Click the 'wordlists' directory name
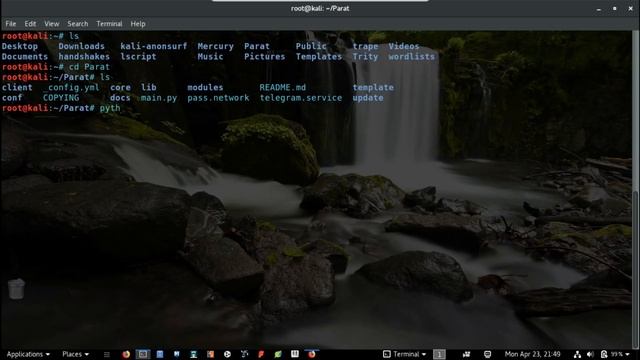Image resolution: width=640 pixels, height=360 pixels. 411,57
